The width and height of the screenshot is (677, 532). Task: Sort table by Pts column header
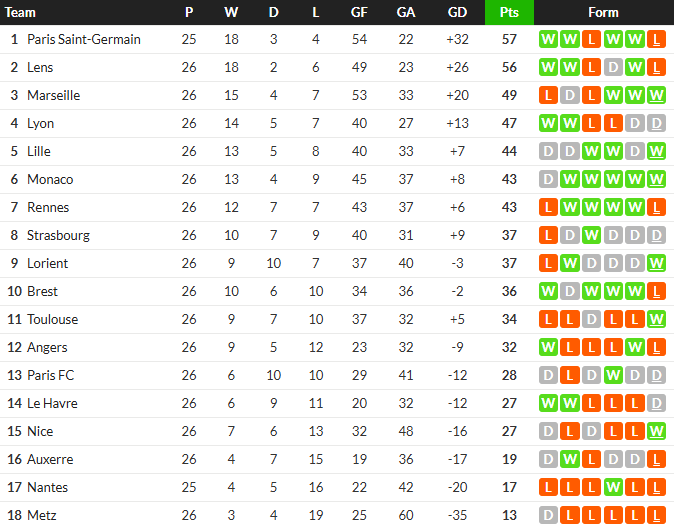509,13
